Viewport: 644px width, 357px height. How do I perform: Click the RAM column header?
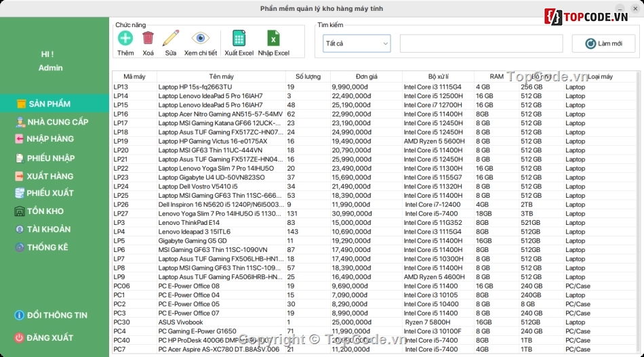(x=496, y=77)
